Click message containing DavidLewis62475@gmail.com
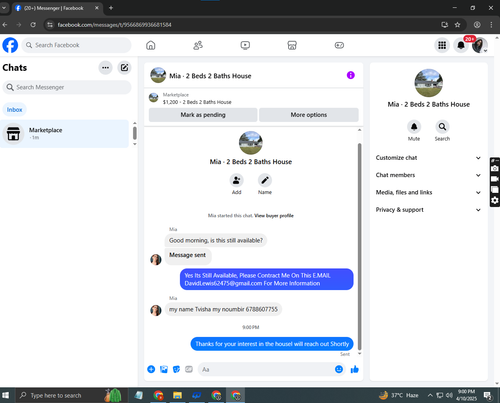 coord(267,279)
